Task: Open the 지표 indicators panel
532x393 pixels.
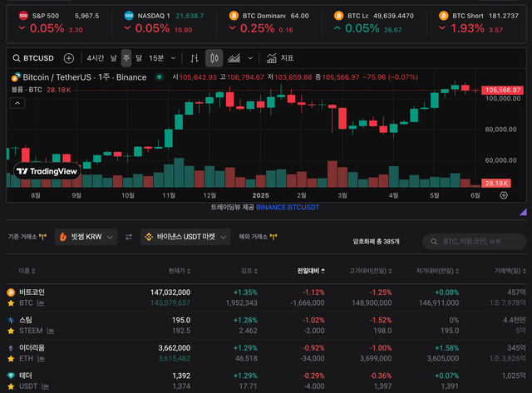Action: (280, 58)
